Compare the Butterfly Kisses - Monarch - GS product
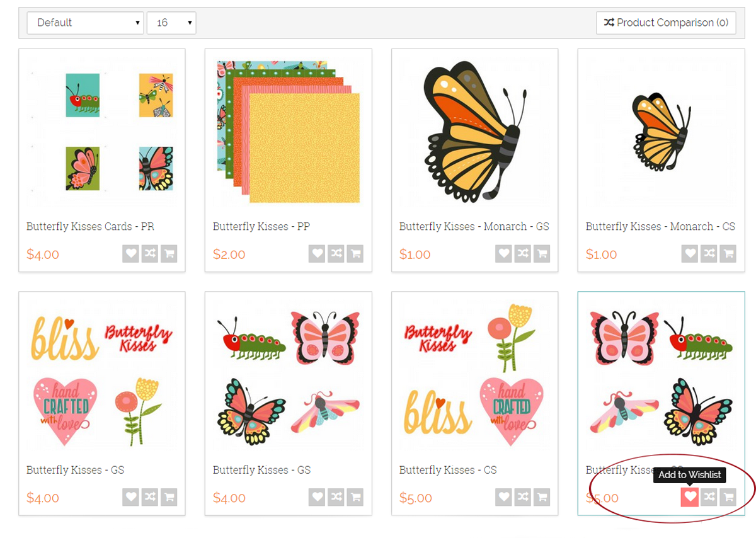Viewport: 756px width, 538px height. pyautogui.click(x=523, y=254)
